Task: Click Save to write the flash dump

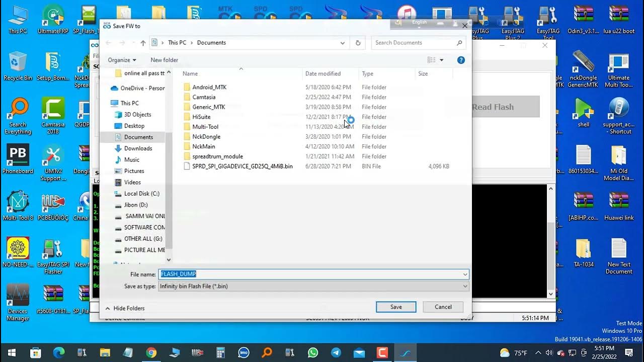Action: pos(396,307)
